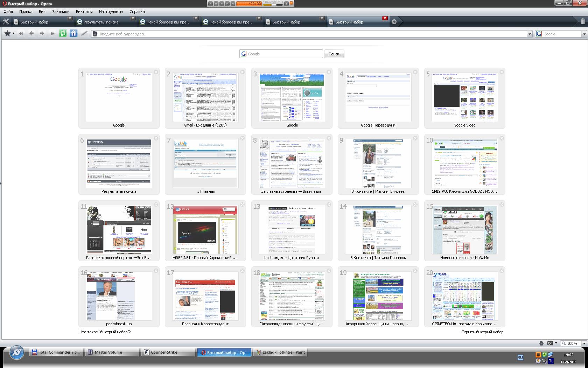Open the Что такое "быстрый набор"? link
The image size is (588, 368).
pos(105,332)
